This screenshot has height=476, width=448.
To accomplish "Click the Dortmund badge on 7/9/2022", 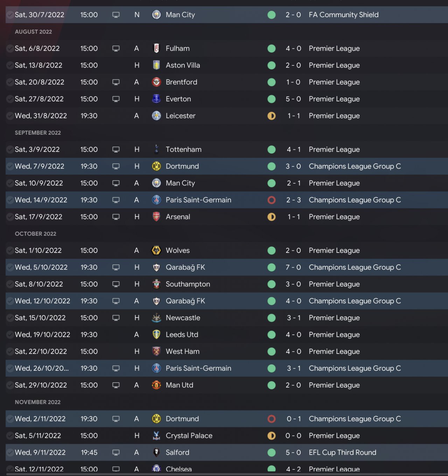I will [156, 166].
